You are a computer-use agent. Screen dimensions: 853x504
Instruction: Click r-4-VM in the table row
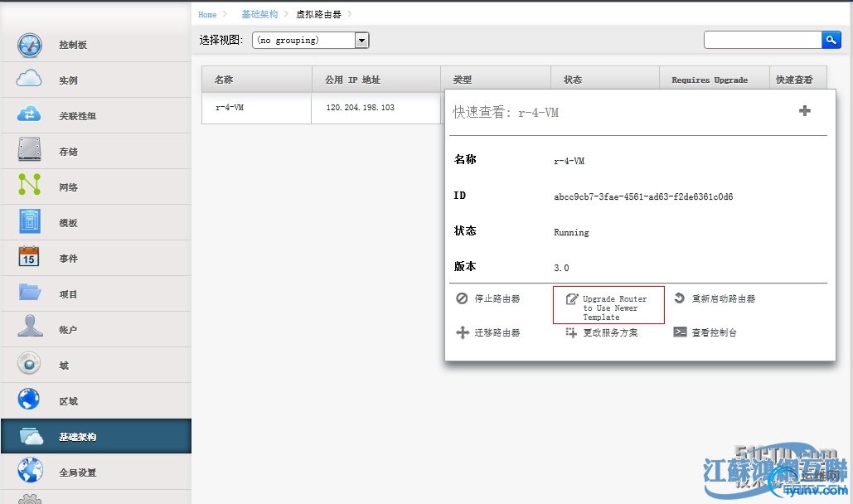pyautogui.click(x=230, y=108)
